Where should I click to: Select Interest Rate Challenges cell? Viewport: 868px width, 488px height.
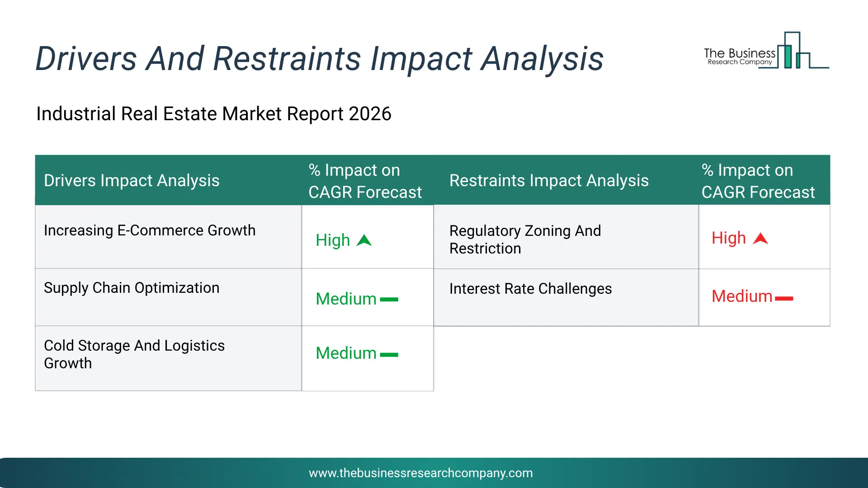(566, 297)
